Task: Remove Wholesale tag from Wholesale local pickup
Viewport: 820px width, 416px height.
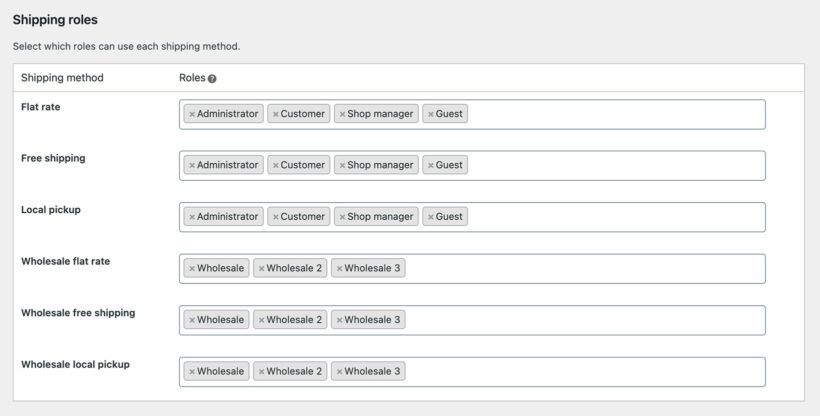Action: point(192,372)
